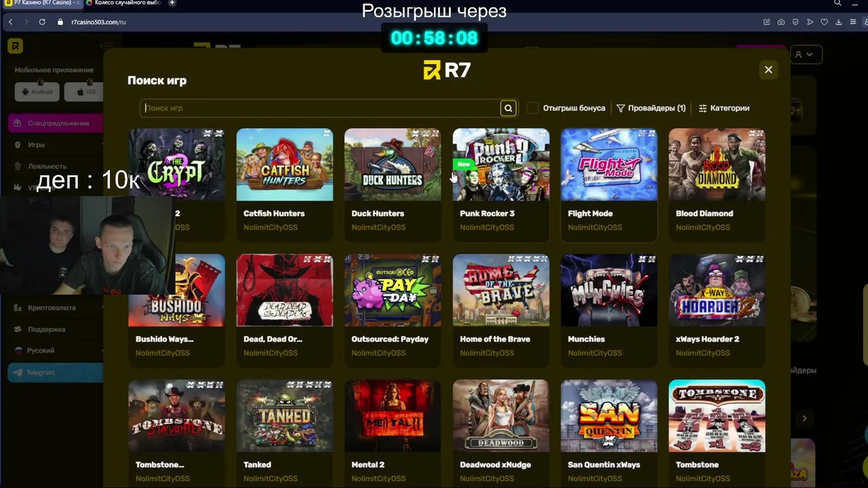The width and height of the screenshot is (868, 488).
Task: Toggle the Отыгрыш бонуса checkbox
Action: (533, 108)
